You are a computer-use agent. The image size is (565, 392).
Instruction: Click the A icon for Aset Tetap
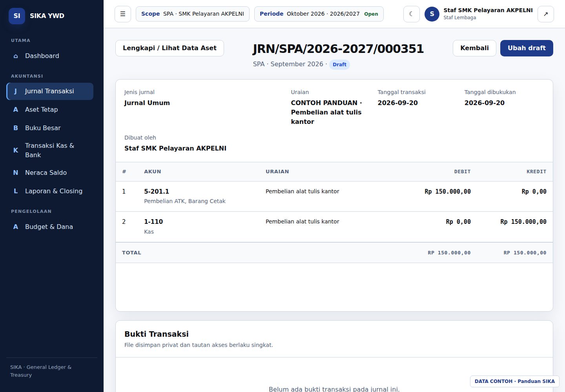pyautogui.click(x=16, y=110)
